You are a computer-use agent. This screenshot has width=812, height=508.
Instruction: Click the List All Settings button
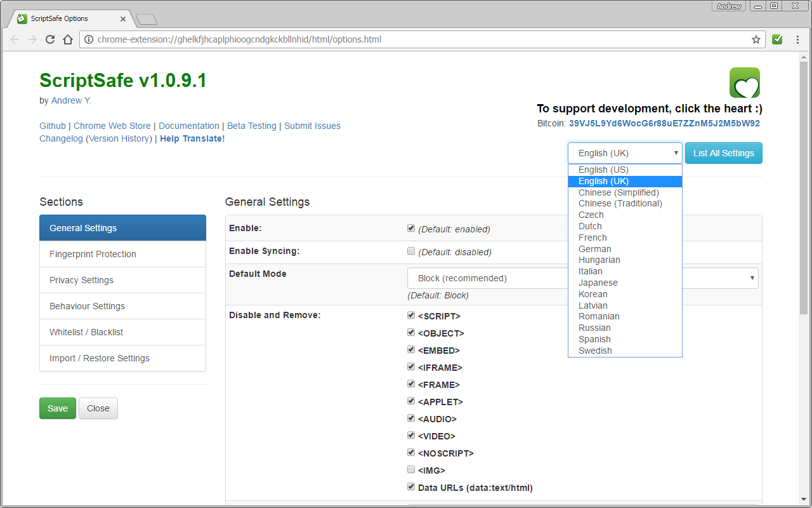(x=724, y=153)
